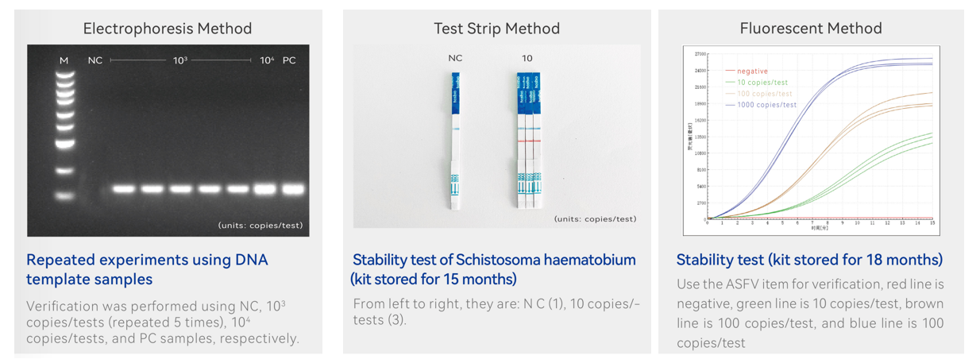Select the red negative legend entry

point(747,71)
